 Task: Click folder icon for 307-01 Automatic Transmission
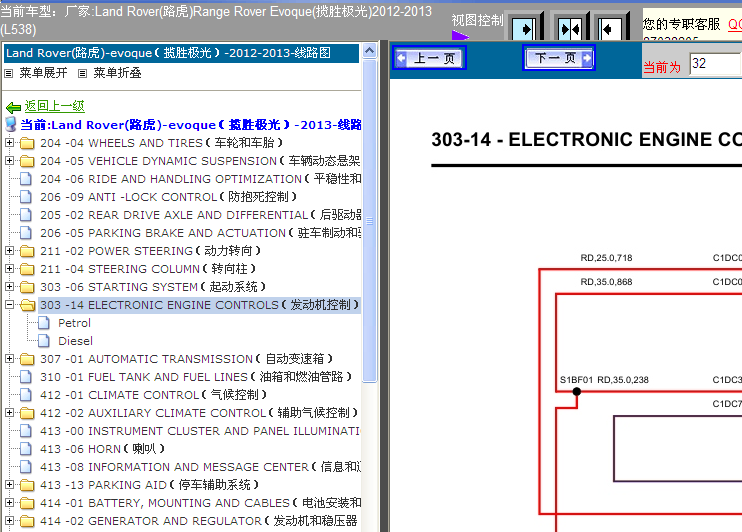(x=27, y=359)
